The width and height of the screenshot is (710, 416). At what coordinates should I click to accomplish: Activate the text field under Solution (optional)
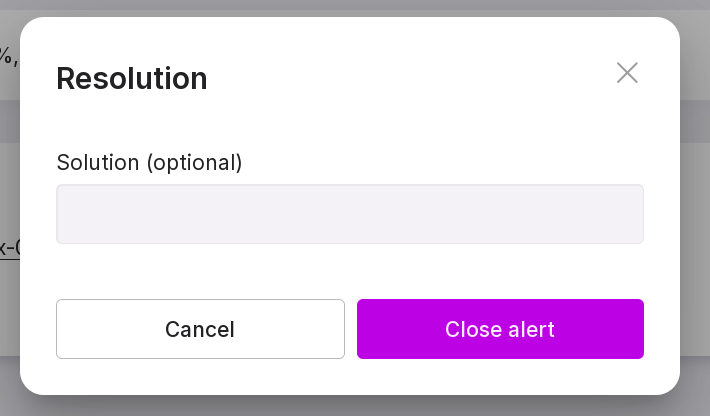(x=350, y=214)
